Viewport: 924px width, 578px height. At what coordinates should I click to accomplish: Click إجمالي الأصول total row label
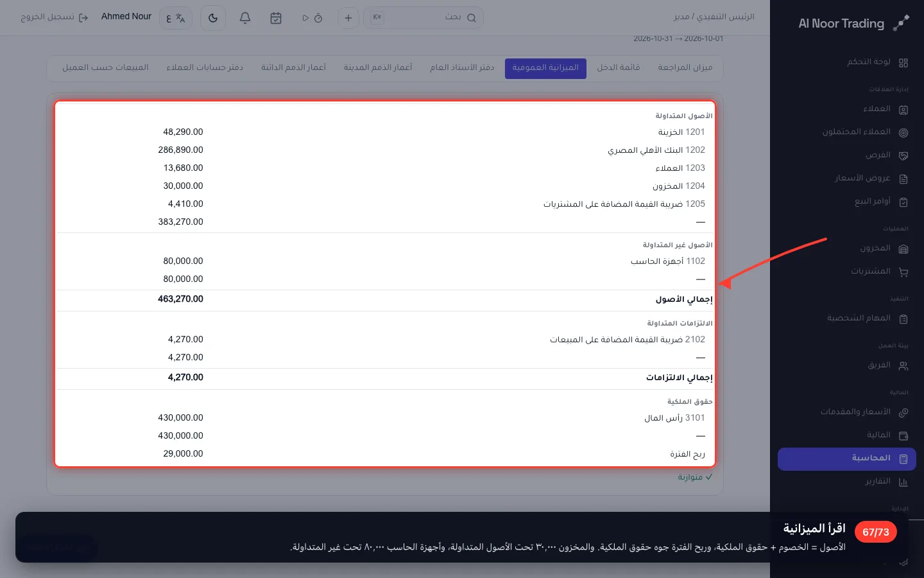point(684,299)
